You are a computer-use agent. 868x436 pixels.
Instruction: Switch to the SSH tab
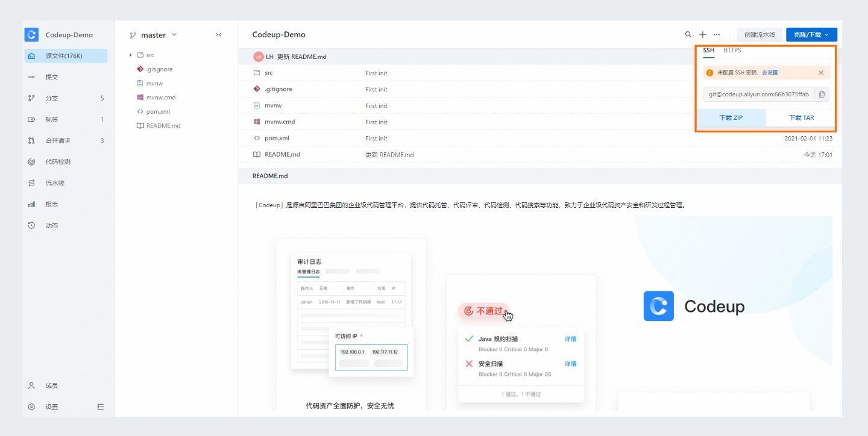[x=708, y=51]
